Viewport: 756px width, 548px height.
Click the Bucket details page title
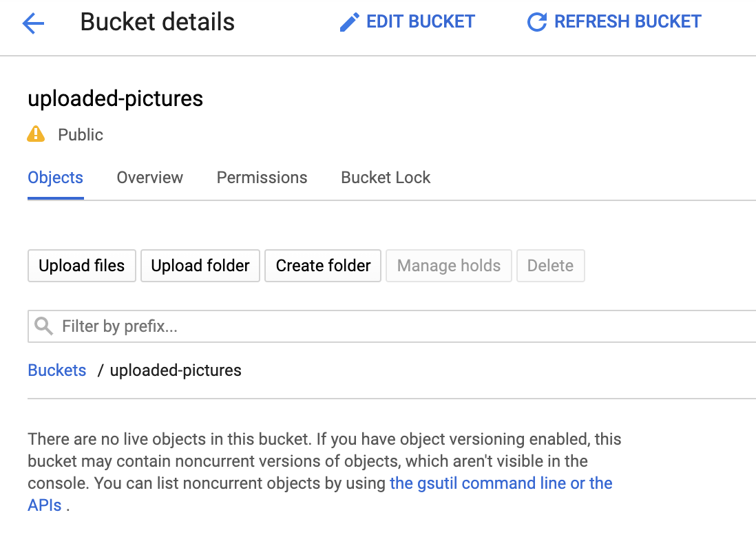158,22
